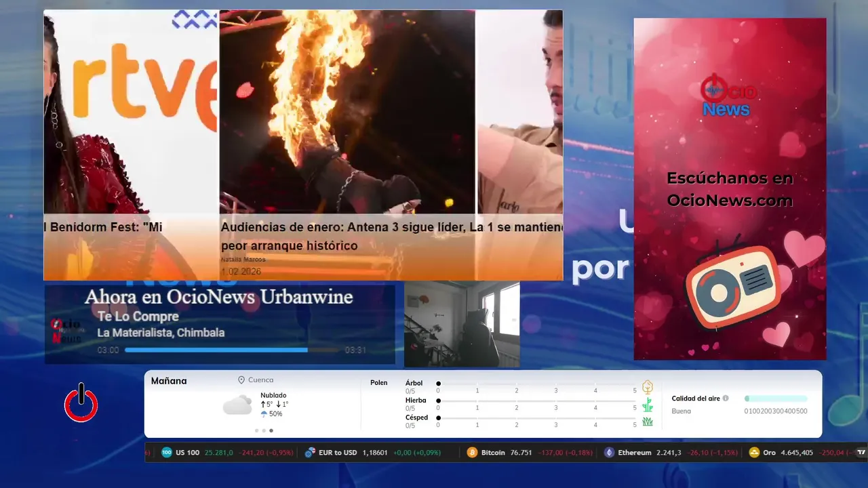868x488 pixels.
Task: Click the Hierba pollen level scale
Action: (536, 404)
